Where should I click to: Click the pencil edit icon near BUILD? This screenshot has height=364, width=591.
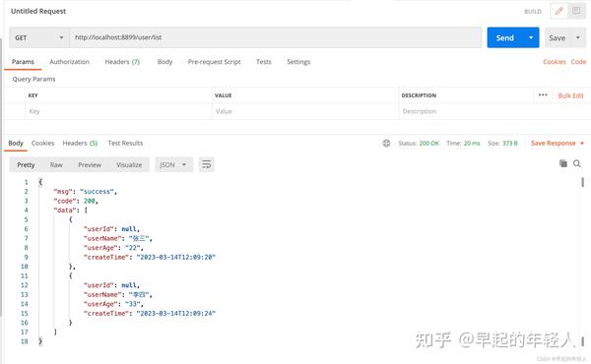558,11
